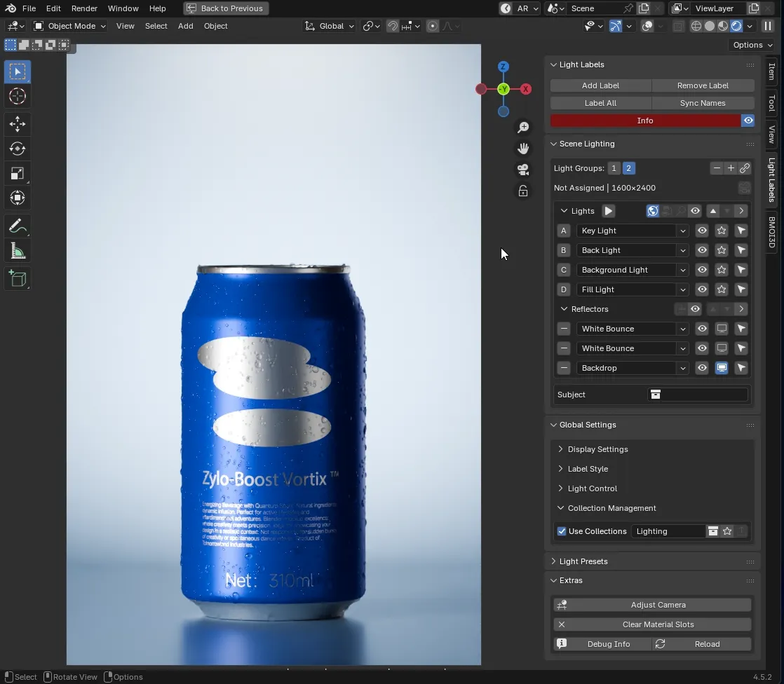Click the pan view hand icon

click(x=523, y=149)
